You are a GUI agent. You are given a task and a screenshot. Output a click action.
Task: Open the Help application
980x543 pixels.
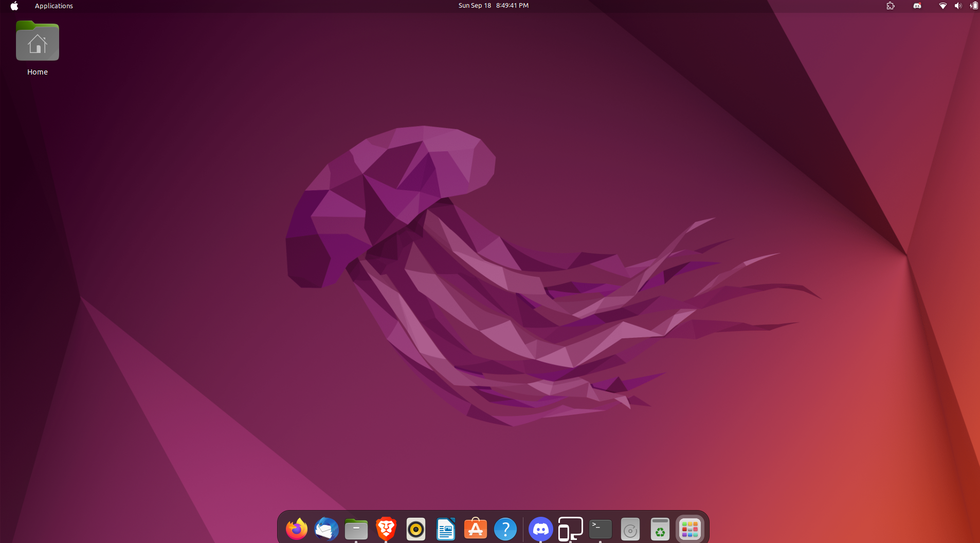tap(505, 529)
